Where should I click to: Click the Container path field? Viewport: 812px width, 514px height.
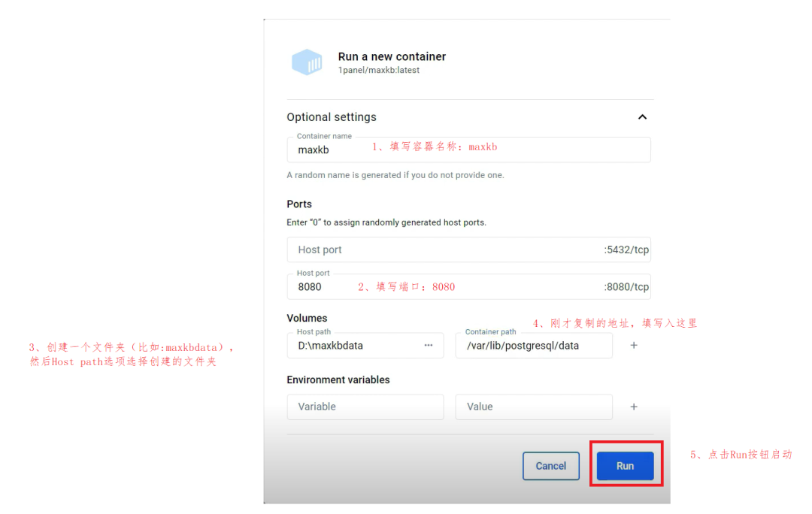[534, 345]
